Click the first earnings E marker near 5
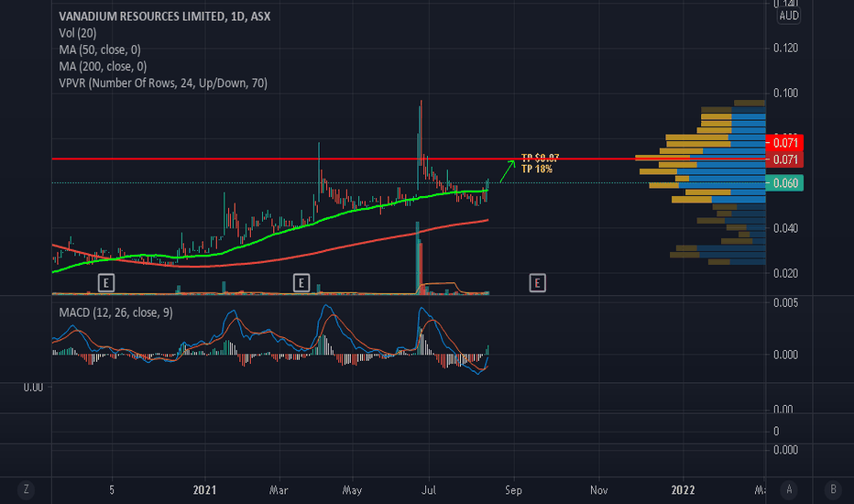This screenshot has height=504, width=854. tap(105, 283)
